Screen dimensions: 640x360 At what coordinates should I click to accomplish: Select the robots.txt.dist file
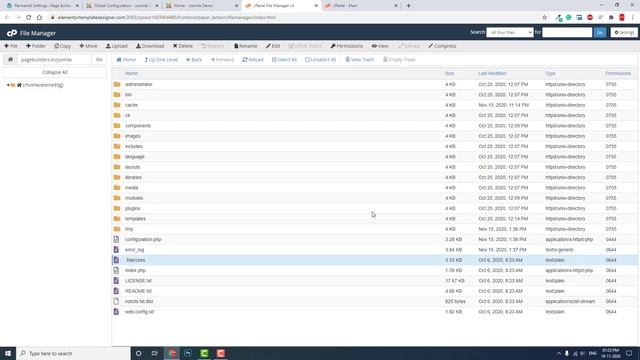(x=375, y=301)
